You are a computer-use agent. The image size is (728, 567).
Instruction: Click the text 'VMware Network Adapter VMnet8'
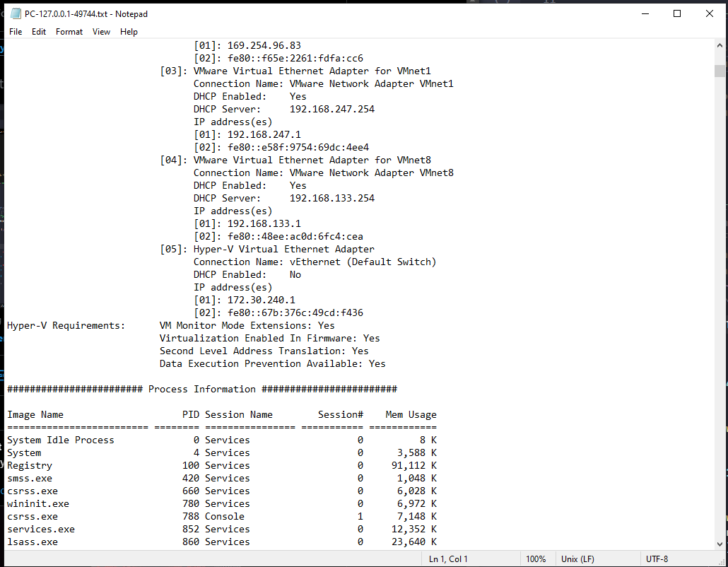click(372, 173)
